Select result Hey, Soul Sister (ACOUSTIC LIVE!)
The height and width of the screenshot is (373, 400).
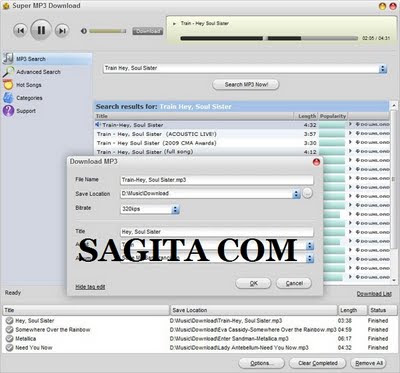click(206, 134)
